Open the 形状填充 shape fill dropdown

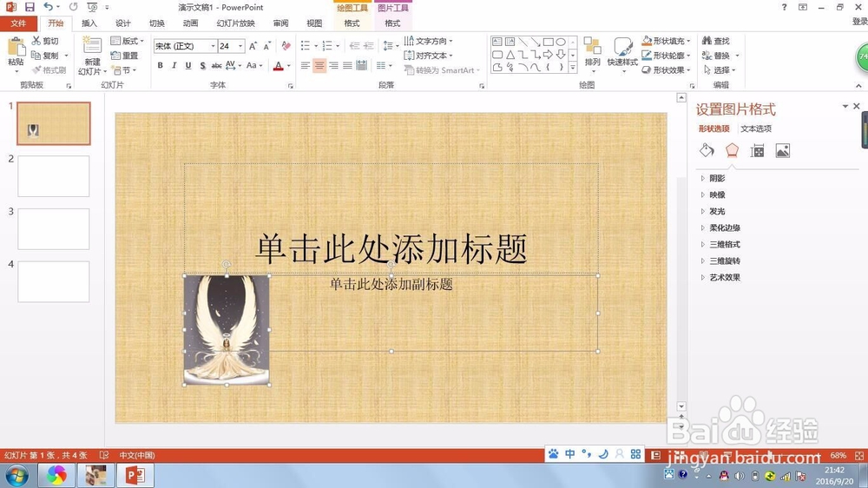666,41
